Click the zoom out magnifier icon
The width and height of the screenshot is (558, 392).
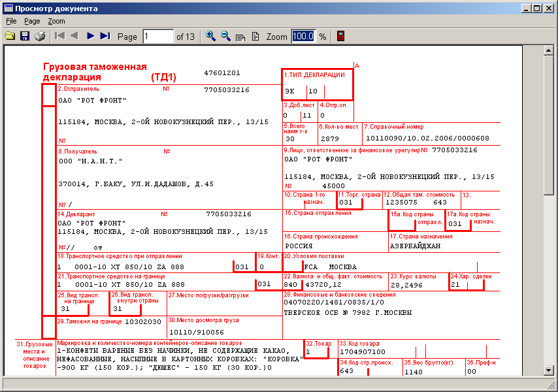tap(225, 36)
